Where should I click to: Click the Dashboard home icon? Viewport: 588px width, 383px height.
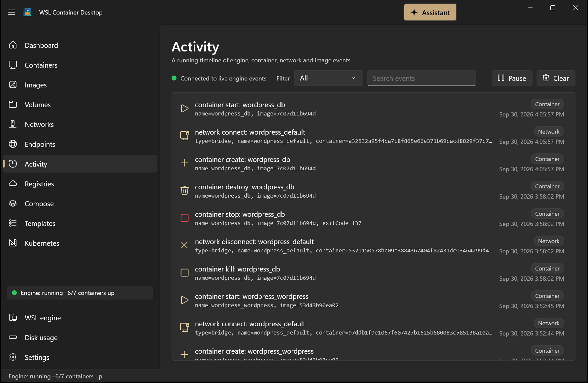point(13,45)
